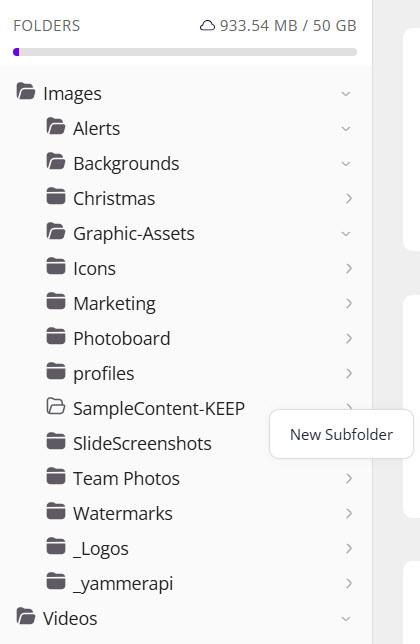Screen dimensions: 420x644
Task: Click the cloud storage icon
Action: coord(207,25)
